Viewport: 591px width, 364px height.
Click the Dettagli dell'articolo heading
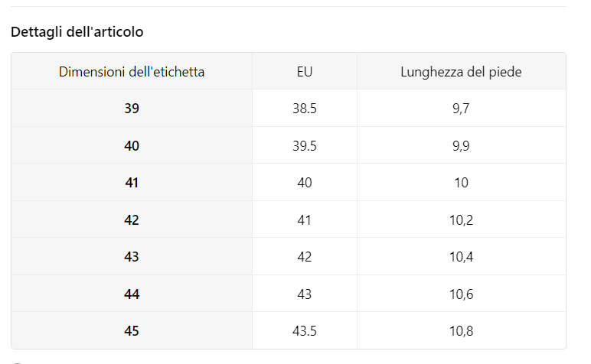[77, 31]
